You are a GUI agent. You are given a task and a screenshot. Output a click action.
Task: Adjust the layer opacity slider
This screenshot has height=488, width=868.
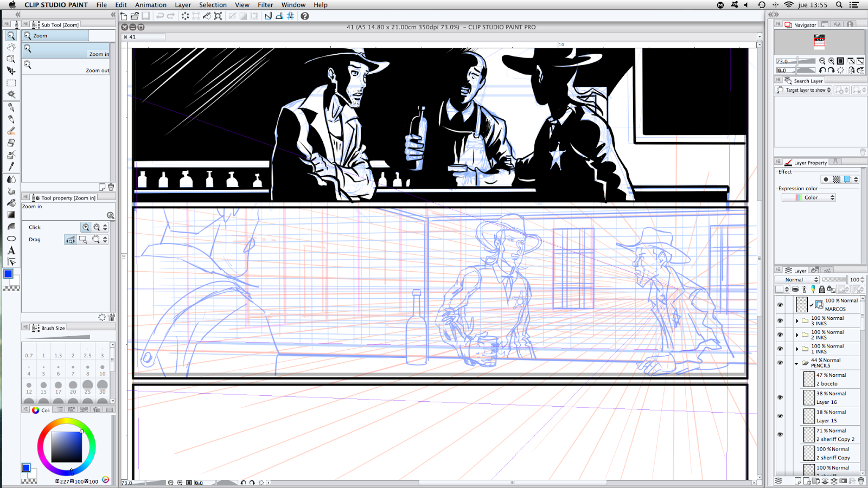coord(834,280)
